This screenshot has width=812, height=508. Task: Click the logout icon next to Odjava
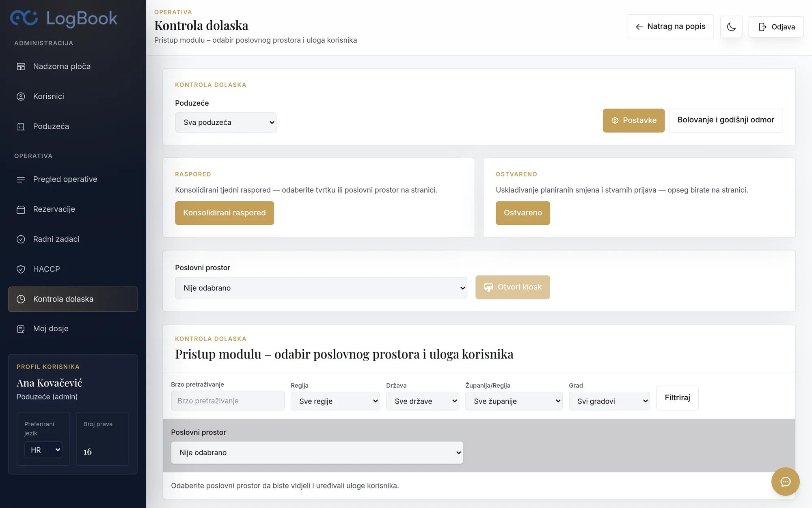pos(762,27)
